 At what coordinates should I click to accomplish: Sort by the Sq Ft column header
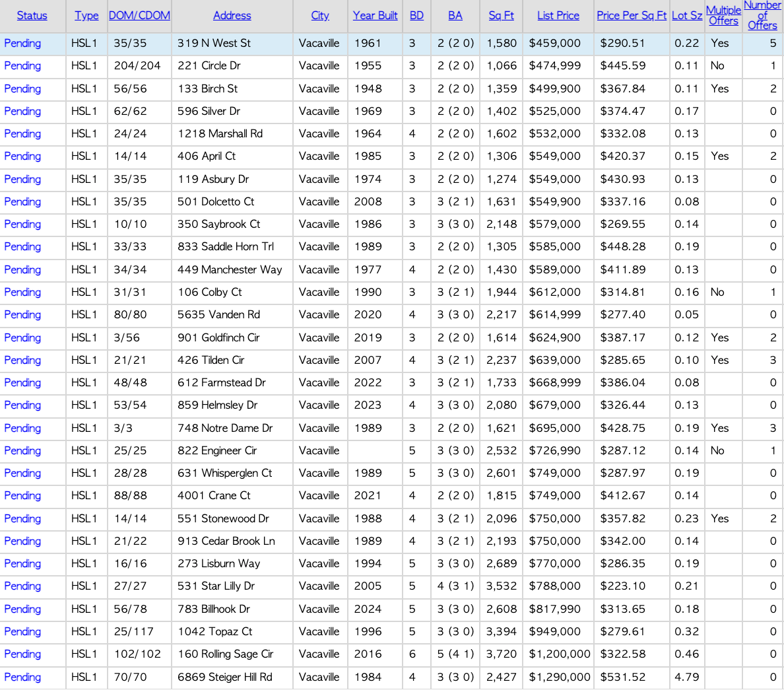(x=501, y=15)
